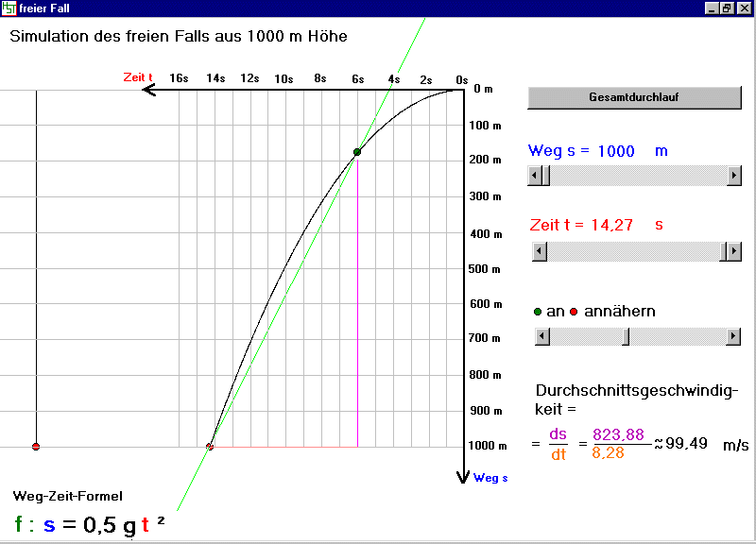Select the Zeit t scrollbar thumb
The width and height of the screenshot is (756, 544).
[x=723, y=251]
